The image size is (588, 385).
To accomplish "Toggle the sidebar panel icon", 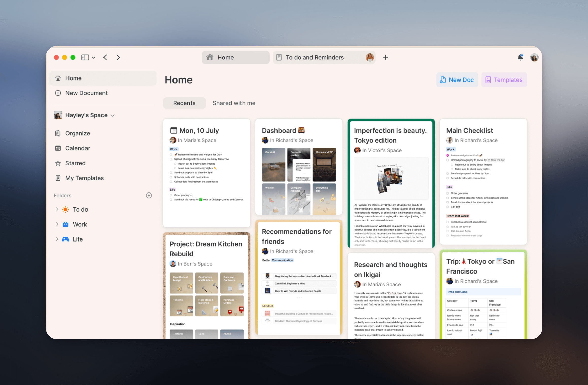I will 85,57.
